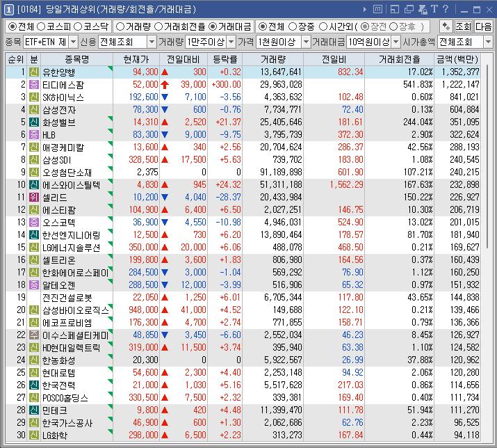Select the 삼성SDI stock name
The height and width of the screenshot is (448, 497).
(x=57, y=160)
